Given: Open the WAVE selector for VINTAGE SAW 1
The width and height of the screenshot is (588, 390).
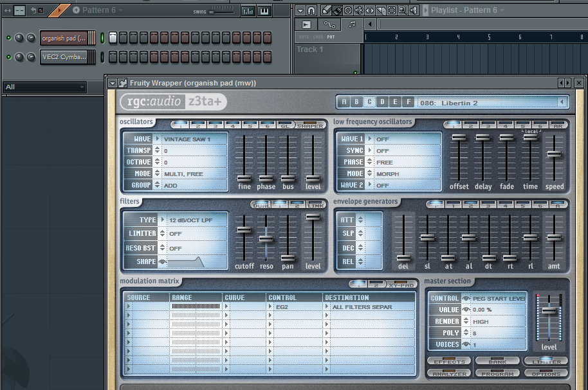Looking at the screenshot, I should 158,139.
